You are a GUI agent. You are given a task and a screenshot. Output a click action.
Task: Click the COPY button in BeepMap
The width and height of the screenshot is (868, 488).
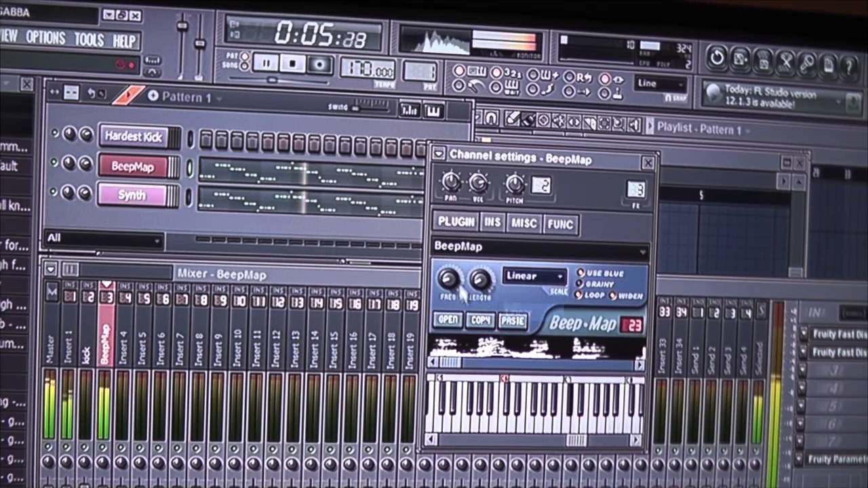click(480, 320)
